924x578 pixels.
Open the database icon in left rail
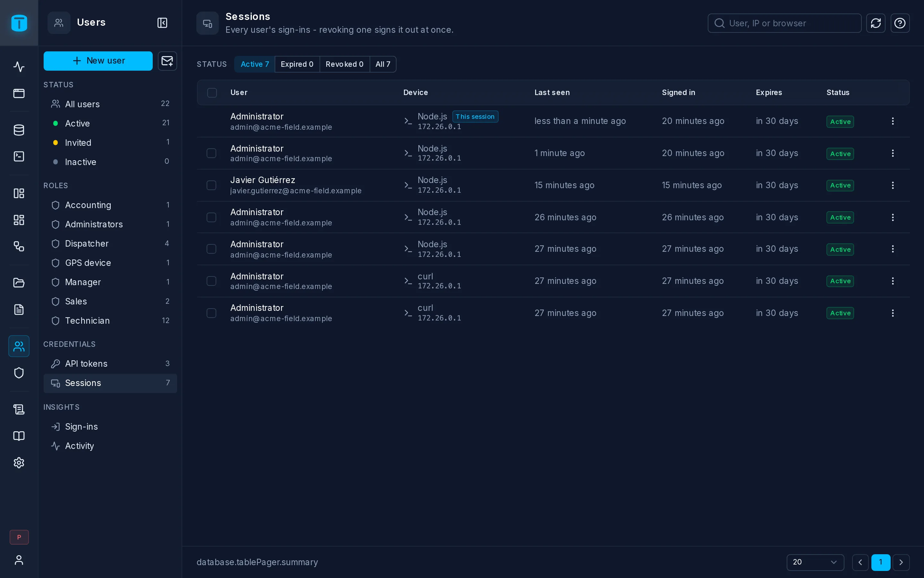point(19,130)
